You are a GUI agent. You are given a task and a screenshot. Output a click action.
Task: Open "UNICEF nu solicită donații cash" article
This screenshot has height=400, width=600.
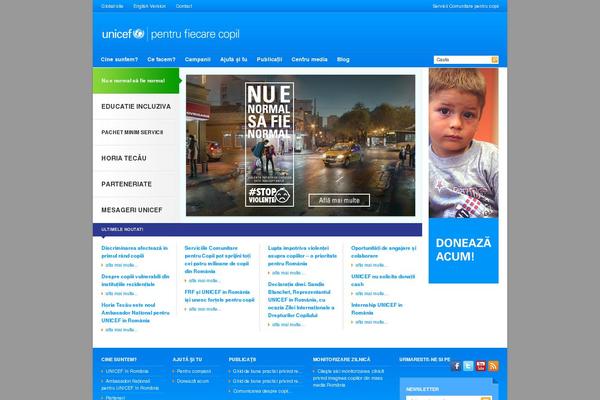(383, 280)
